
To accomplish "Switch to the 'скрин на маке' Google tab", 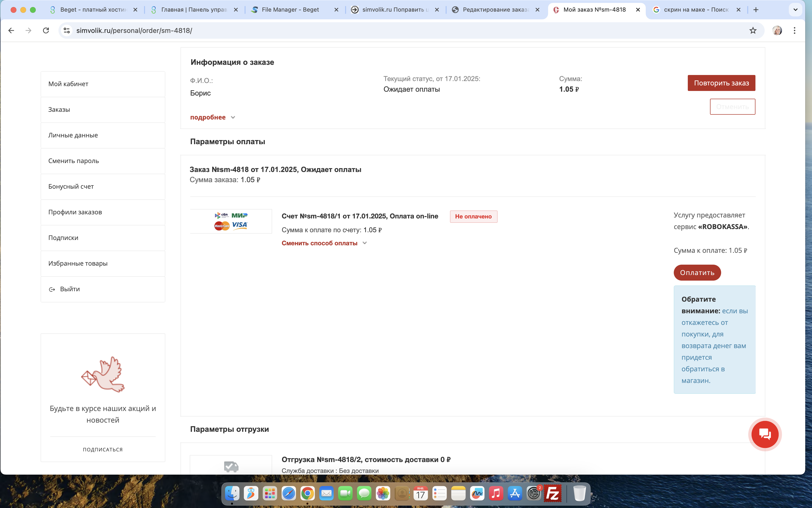I will pyautogui.click(x=696, y=10).
